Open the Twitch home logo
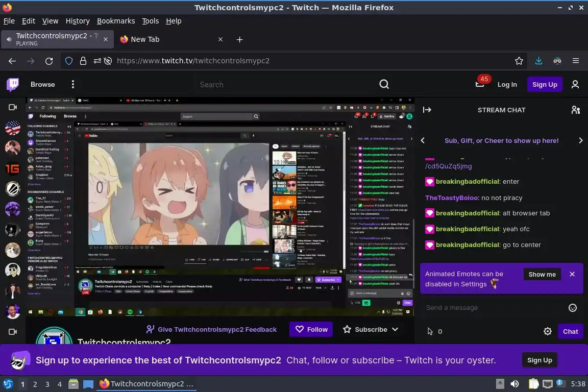Viewport: 588px width, 392px height. click(x=13, y=84)
